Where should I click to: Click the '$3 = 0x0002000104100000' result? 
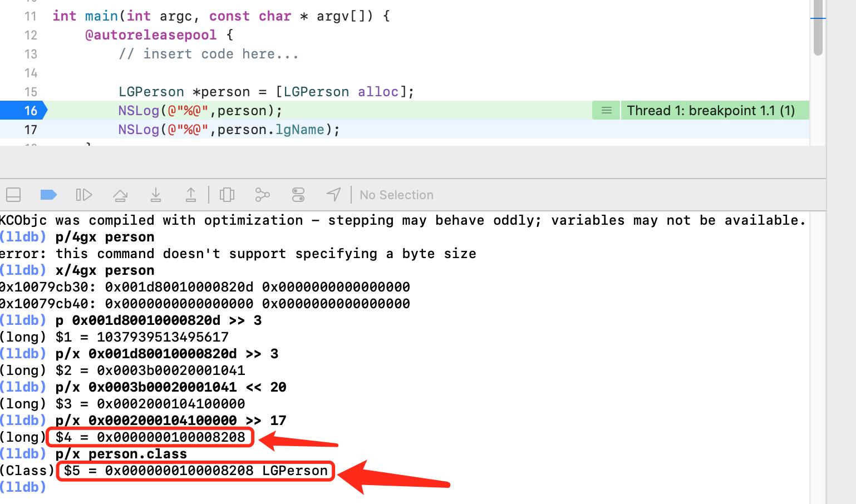pos(150,404)
